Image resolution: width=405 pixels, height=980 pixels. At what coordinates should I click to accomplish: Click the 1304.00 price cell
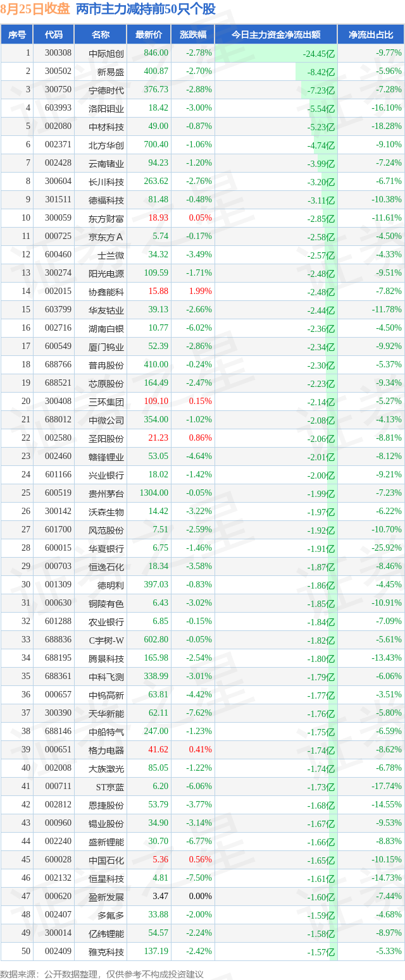click(x=154, y=493)
